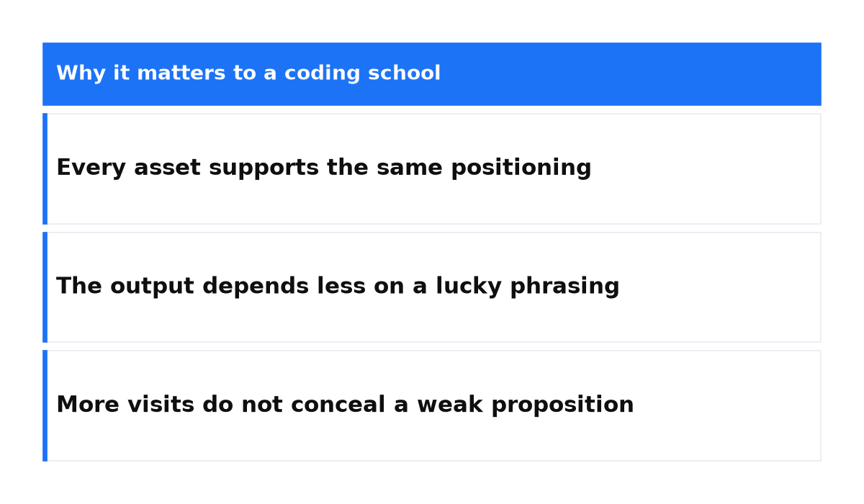
Task: Click the word "lucky" in the second card
Action: (x=468, y=287)
